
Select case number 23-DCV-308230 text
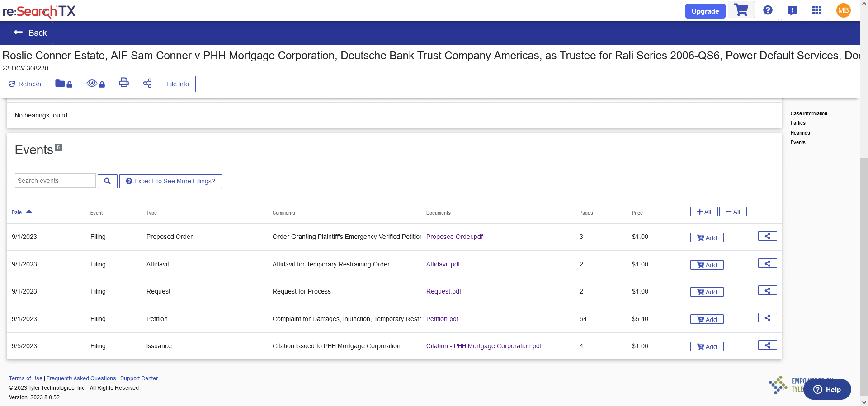(x=25, y=68)
